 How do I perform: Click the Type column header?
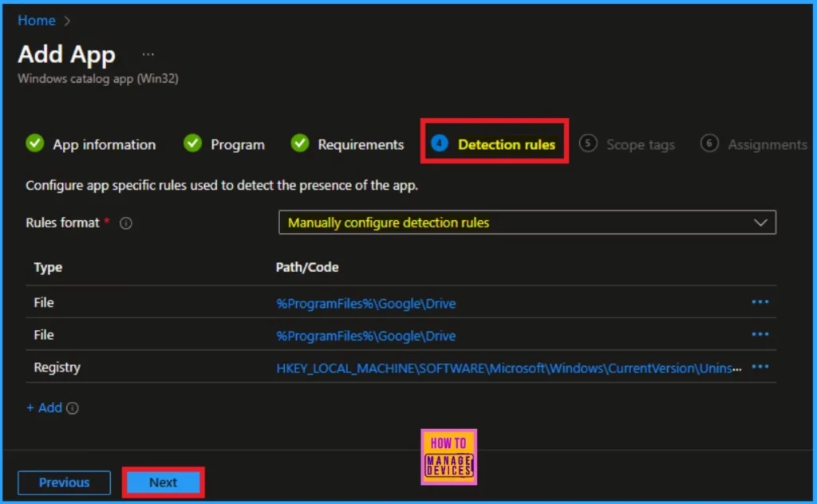(x=48, y=268)
